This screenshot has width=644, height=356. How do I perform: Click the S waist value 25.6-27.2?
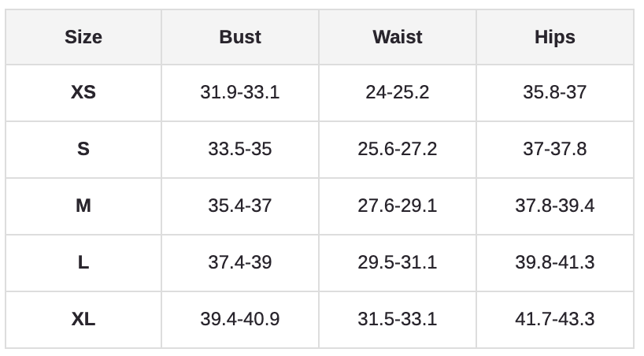point(398,149)
